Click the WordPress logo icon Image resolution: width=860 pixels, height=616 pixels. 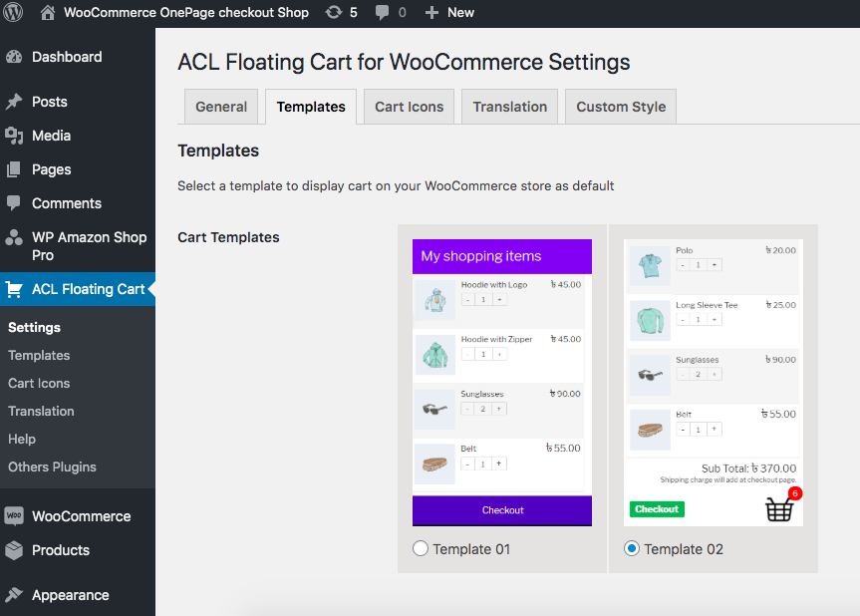click(x=13, y=12)
